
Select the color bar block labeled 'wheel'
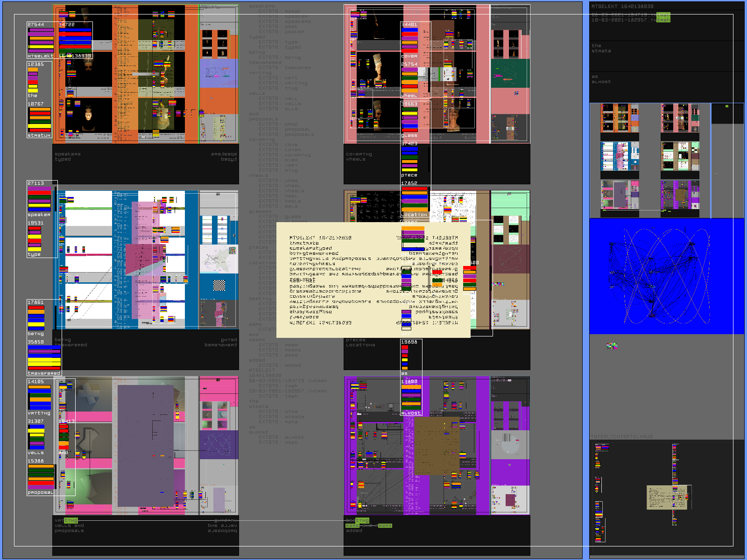(x=409, y=80)
